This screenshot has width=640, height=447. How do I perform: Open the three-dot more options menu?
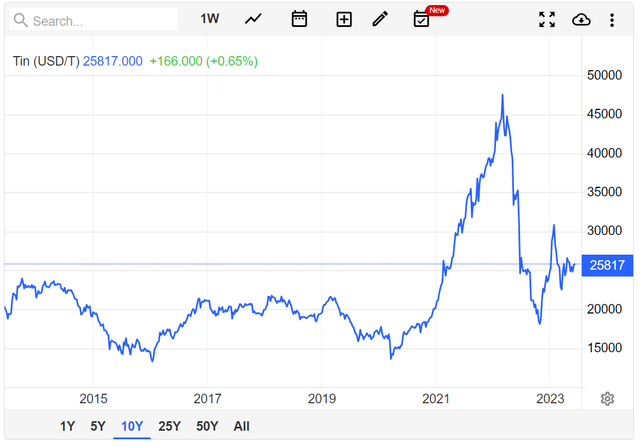point(612,20)
